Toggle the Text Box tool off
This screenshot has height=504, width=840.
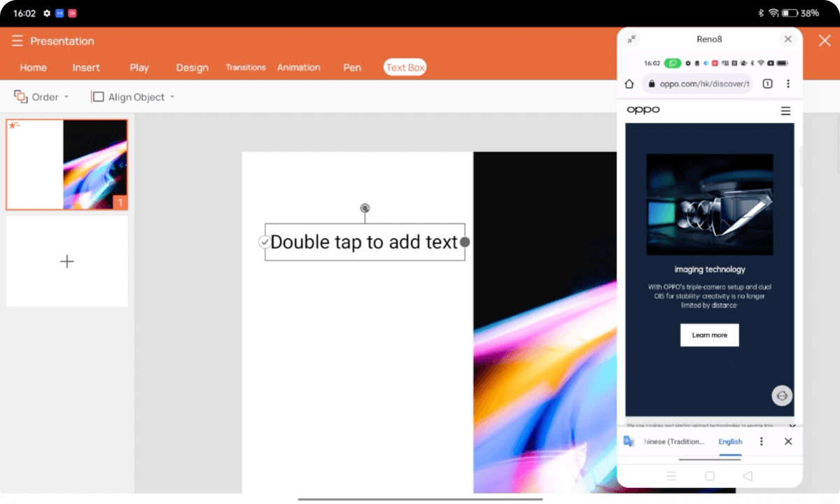405,67
